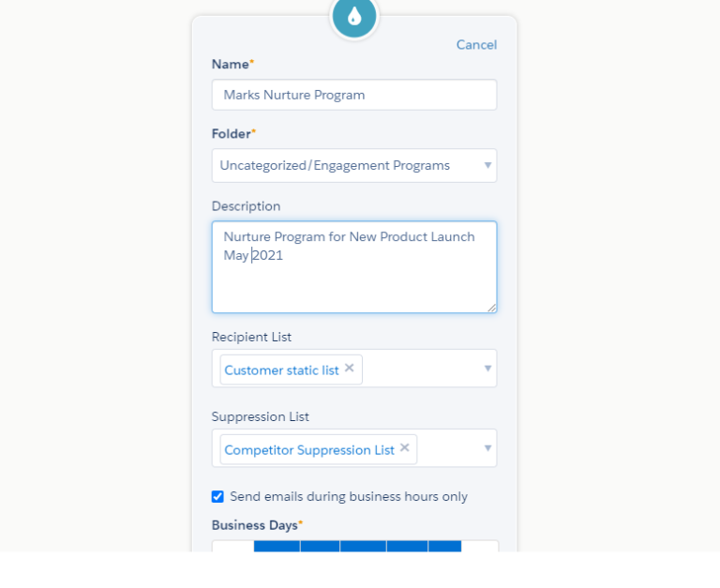This screenshot has height=588, width=720.
Task: Toggle the last unselected Business Days segment
Action: [x=479, y=546]
